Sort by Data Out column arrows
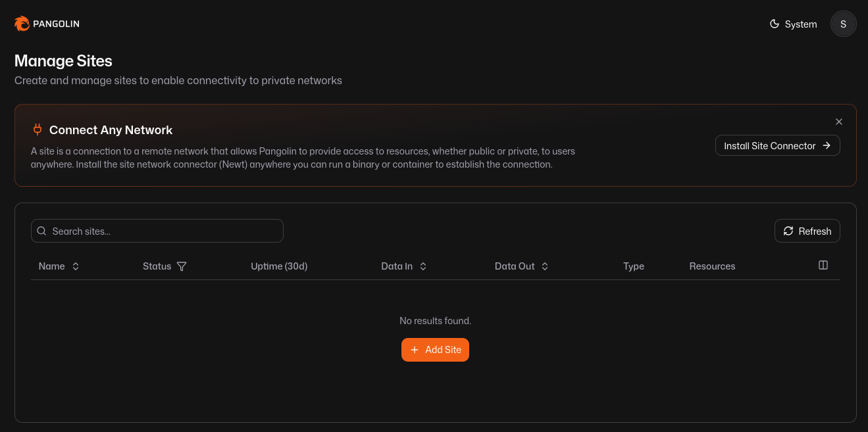This screenshot has height=432, width=868. click(x=545, y=266)
